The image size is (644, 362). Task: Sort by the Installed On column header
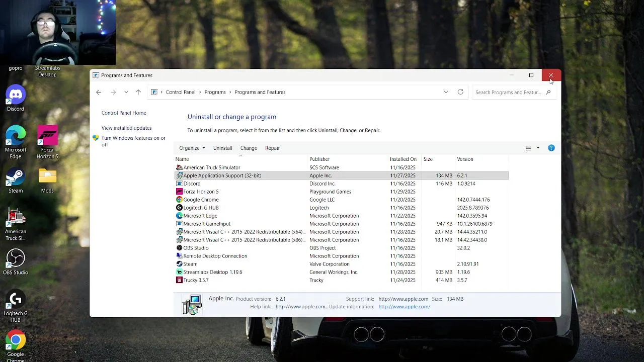coord(405,159)
